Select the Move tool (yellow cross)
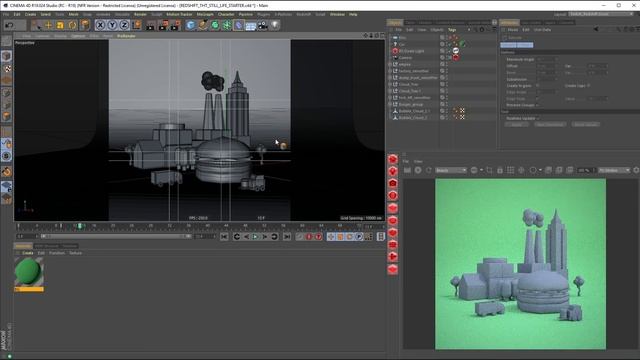This screenshot has height=360, width=640. click(48, 25)
